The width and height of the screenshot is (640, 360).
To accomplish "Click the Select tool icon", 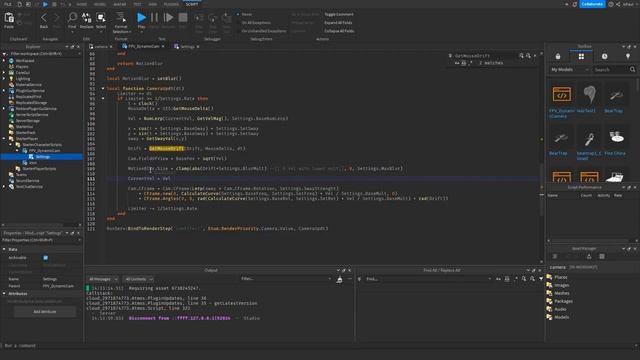I will [101, 17].
